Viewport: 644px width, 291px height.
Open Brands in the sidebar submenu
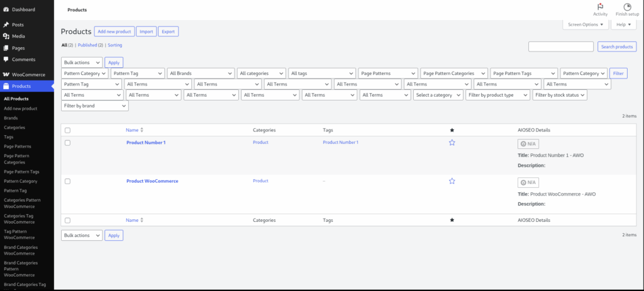pos(11,118)
